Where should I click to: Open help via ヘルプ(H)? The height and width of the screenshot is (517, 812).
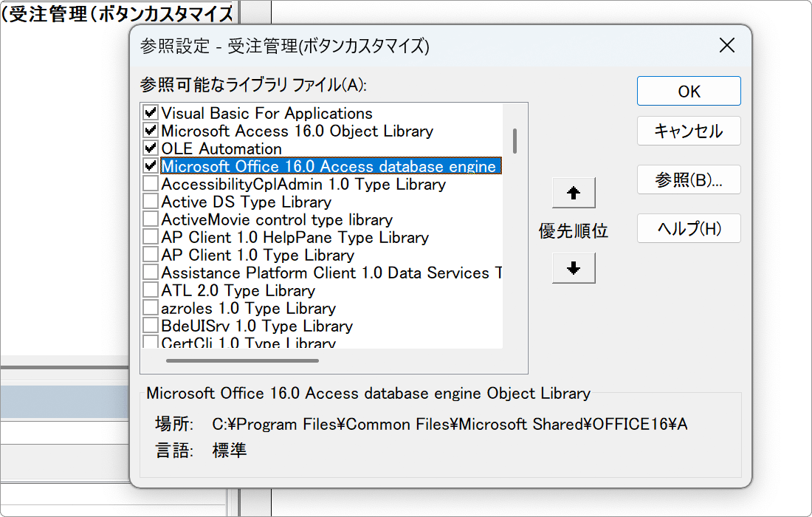click(688, 228)
